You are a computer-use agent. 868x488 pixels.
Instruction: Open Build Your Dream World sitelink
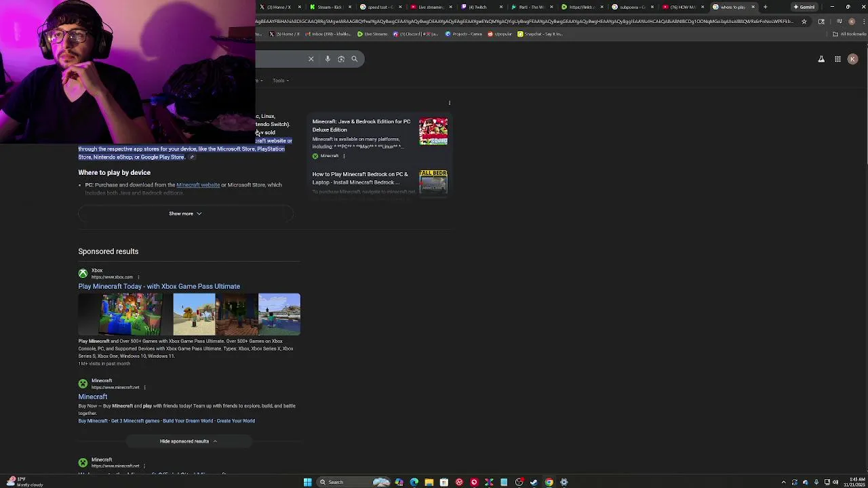point(189,421)
